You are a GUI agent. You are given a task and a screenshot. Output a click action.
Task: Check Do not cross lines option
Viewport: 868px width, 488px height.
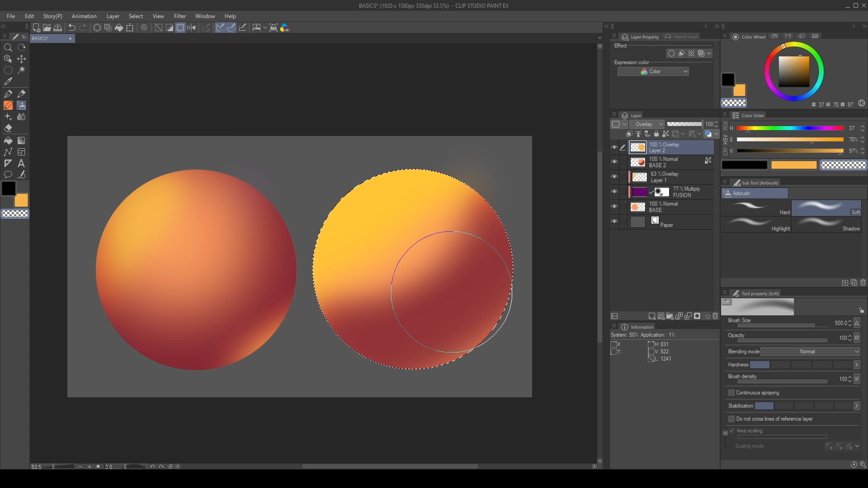tap(731, 419)
